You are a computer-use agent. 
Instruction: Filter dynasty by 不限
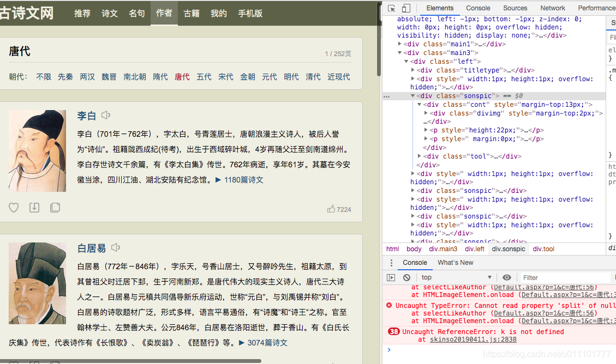pyautogui.click(x=44, y=77)
